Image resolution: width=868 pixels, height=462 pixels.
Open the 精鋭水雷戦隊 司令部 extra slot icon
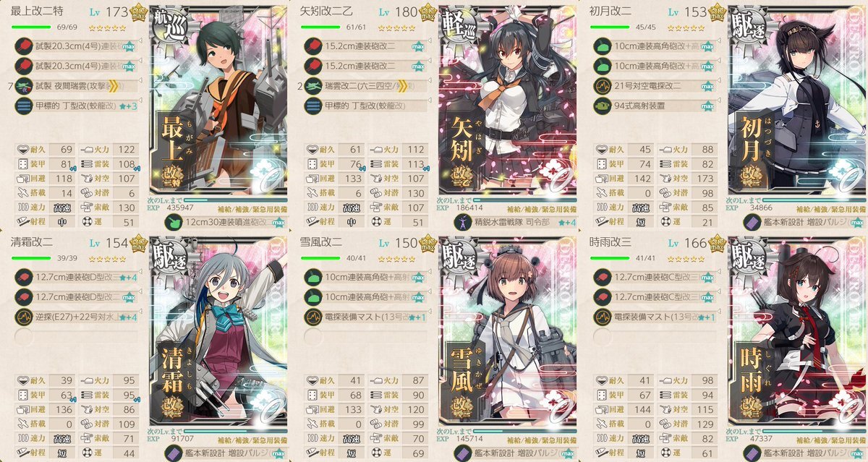(465, 225)
